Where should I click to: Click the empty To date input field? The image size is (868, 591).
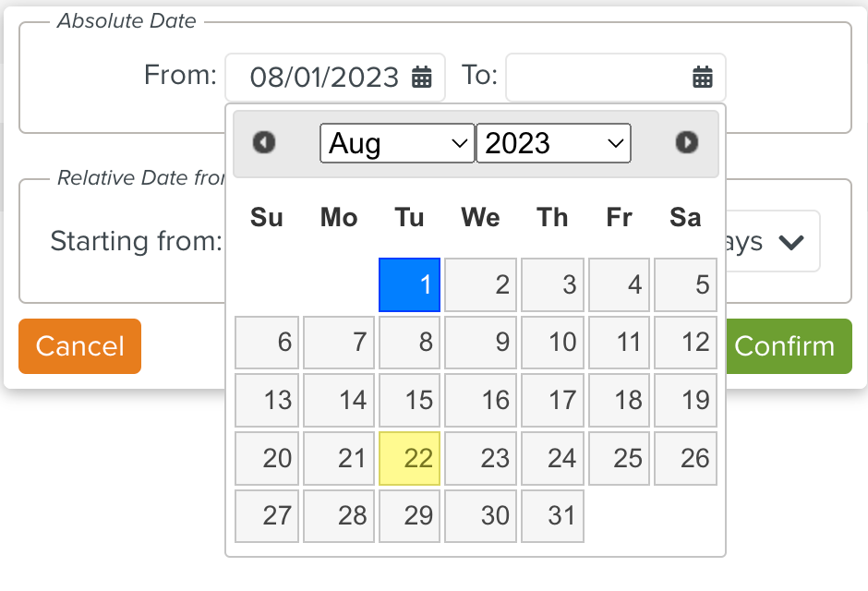click(x=591, y=78)
